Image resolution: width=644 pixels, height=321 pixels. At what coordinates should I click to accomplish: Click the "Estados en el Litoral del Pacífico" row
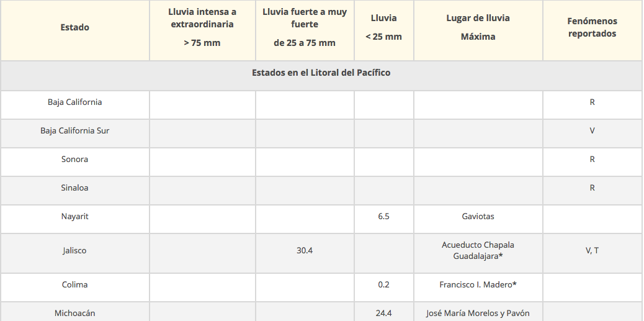(321, 73)
